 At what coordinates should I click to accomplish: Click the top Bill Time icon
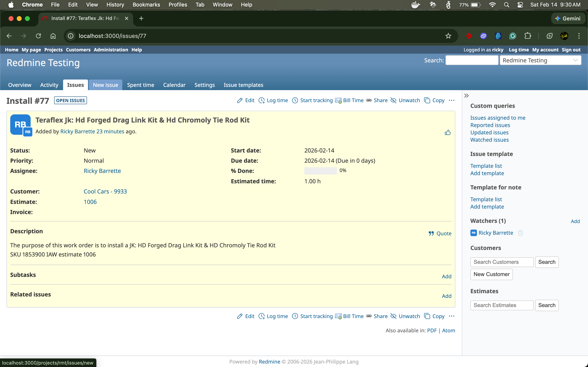338,100
